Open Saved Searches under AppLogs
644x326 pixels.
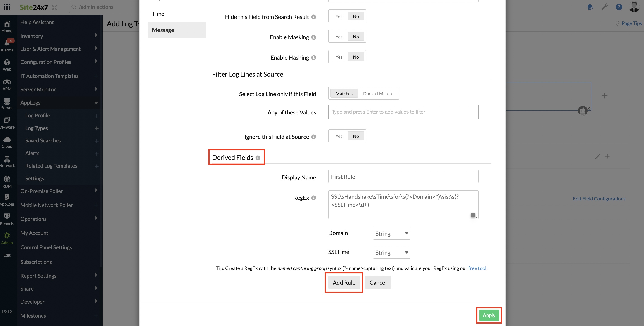click(43, 140)
